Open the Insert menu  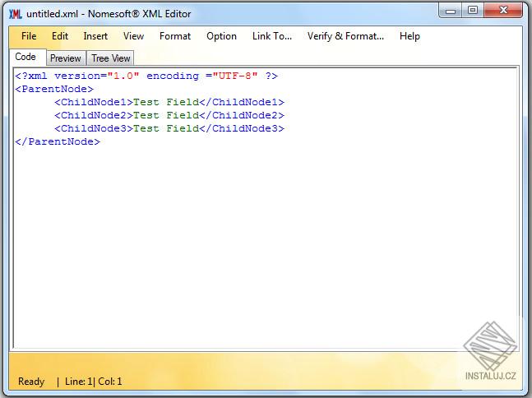click(95, 36)
